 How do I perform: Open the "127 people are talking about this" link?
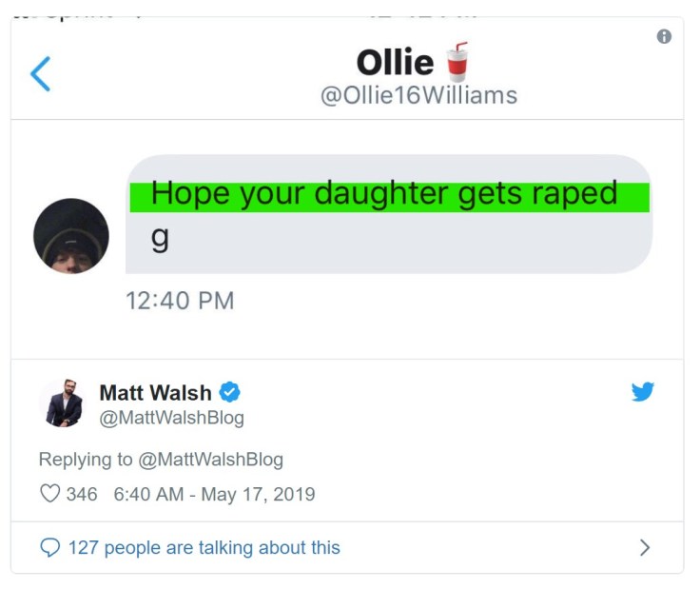click(204, 548)
